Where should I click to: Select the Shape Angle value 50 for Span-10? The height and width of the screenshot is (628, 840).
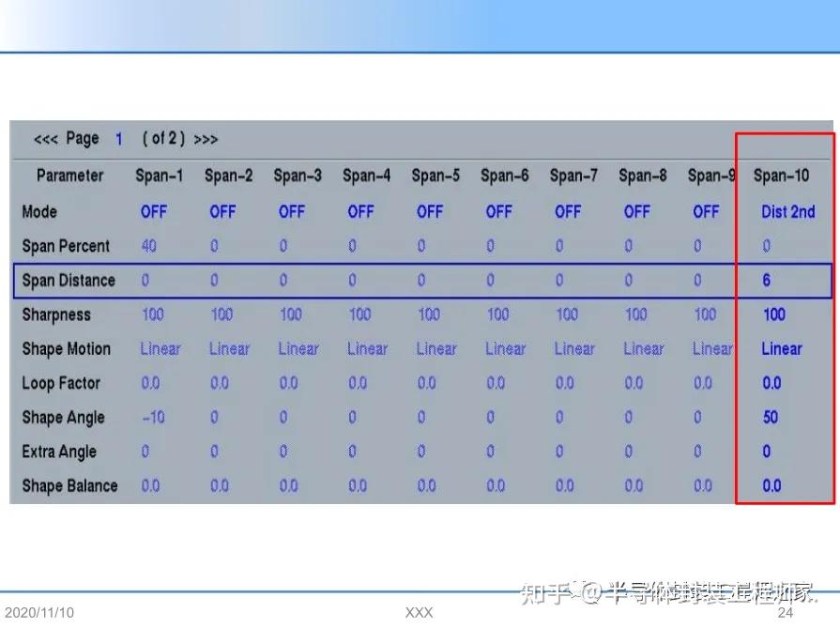768,417
